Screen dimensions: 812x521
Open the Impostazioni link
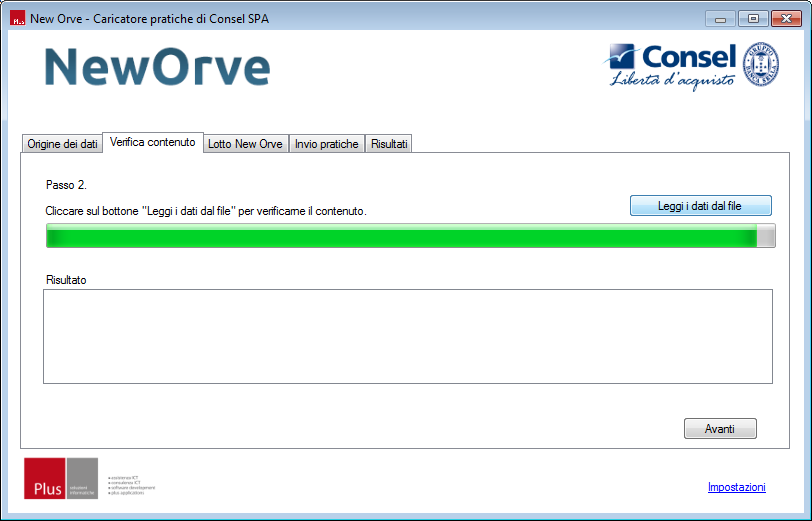736,487
